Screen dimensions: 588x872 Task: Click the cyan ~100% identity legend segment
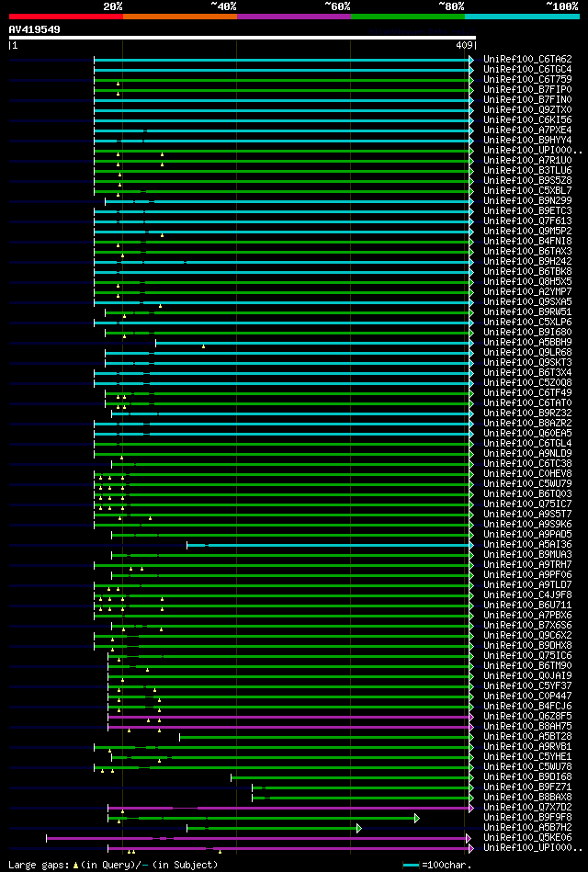[522, 17]
